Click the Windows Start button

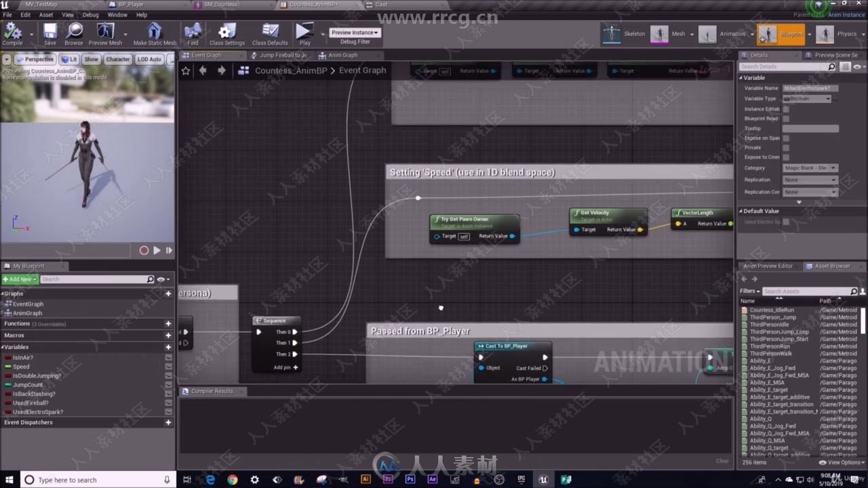coord(9,479)
